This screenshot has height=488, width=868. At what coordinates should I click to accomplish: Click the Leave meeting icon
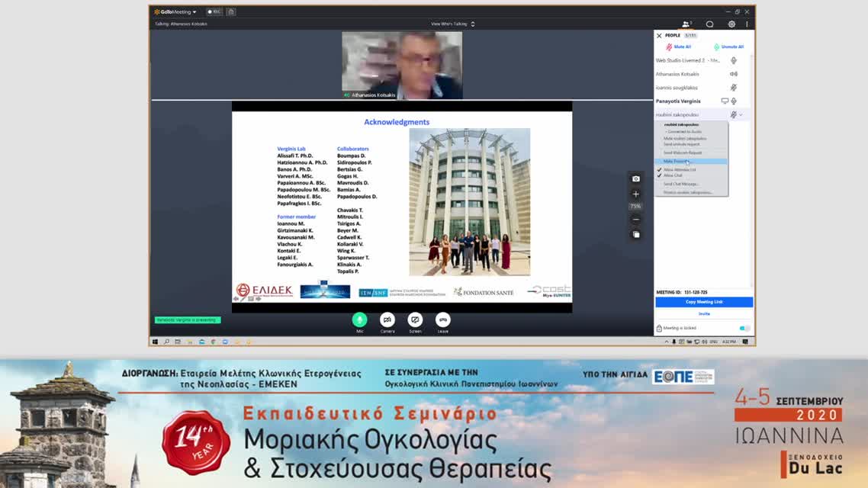442,320
